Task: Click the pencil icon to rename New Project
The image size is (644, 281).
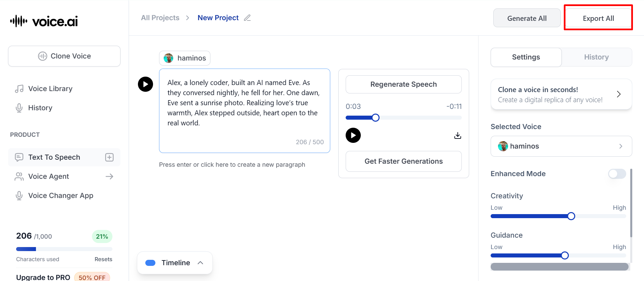Action: click(x=247, y=18)
